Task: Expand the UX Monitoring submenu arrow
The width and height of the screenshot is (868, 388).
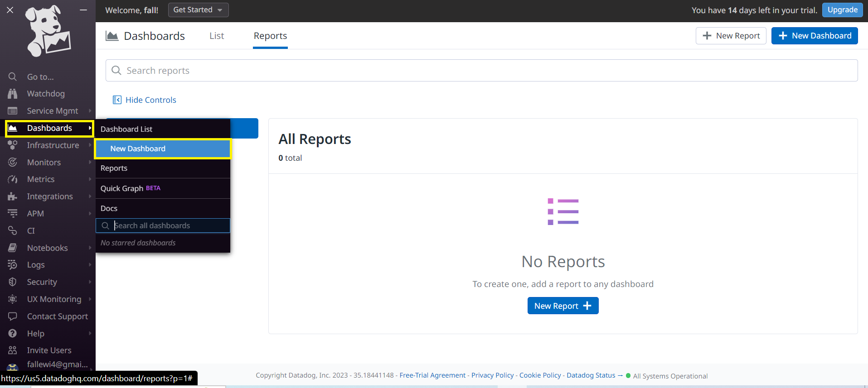Action: pos(90,299)
